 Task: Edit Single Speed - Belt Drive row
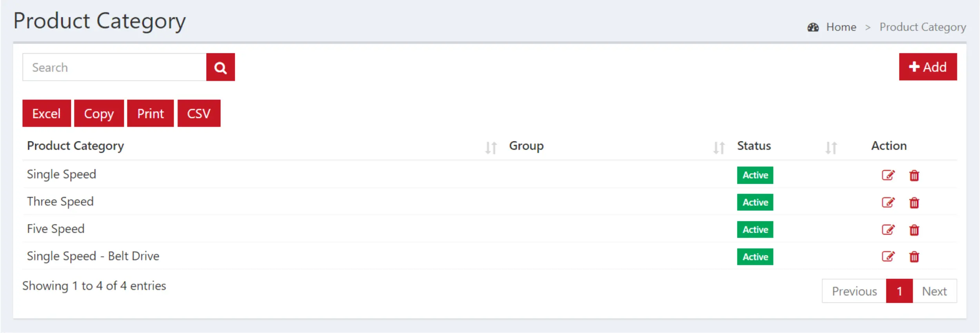[x=888, y=257]
